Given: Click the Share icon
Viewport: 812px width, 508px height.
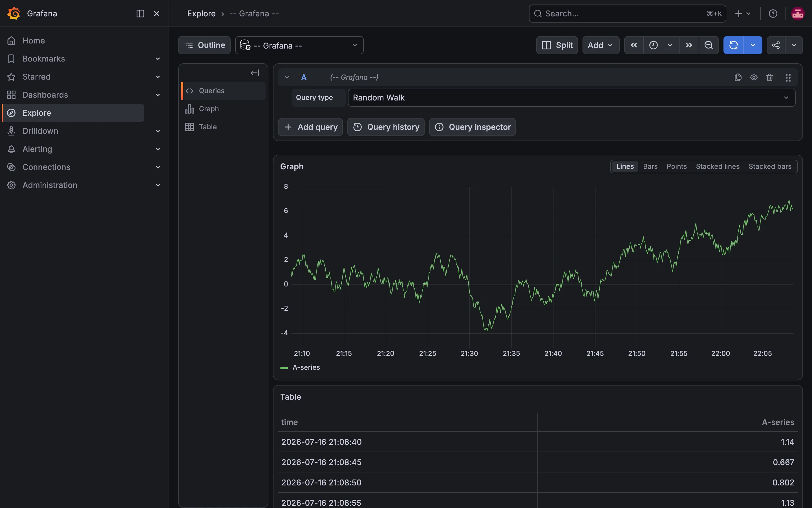Looking at the screenshot, I should 776,45.
